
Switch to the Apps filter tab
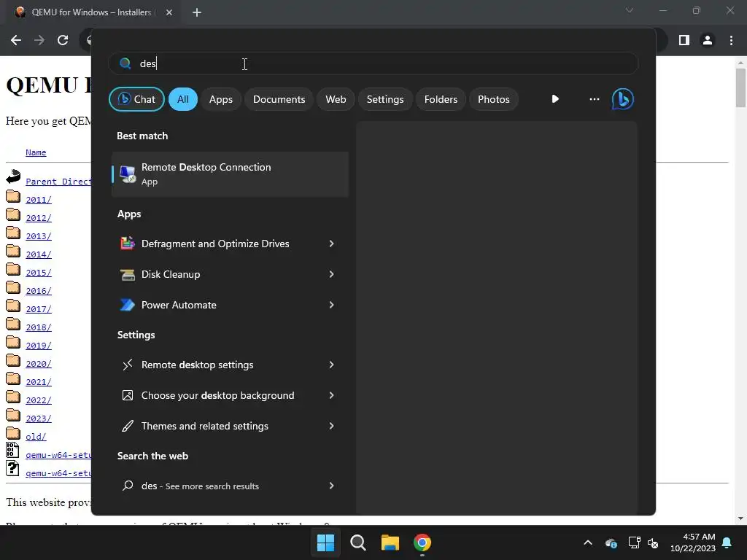click(220, 99)
